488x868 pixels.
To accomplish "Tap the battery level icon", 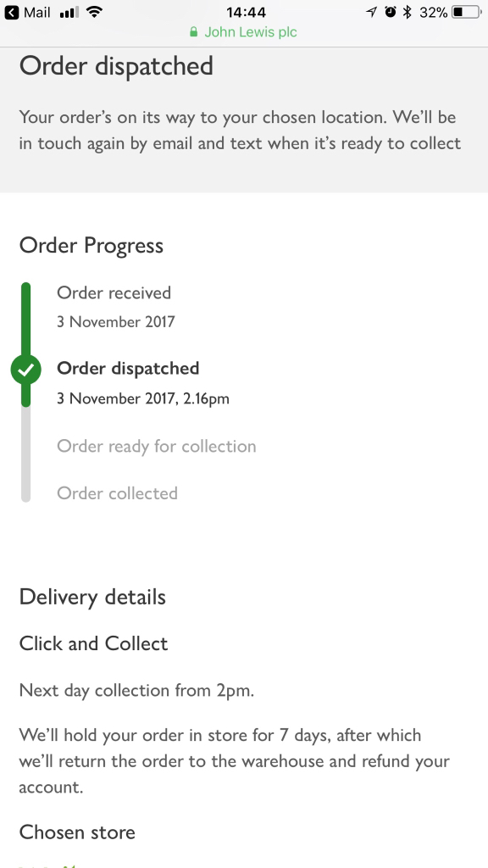I will coord(467,12).
